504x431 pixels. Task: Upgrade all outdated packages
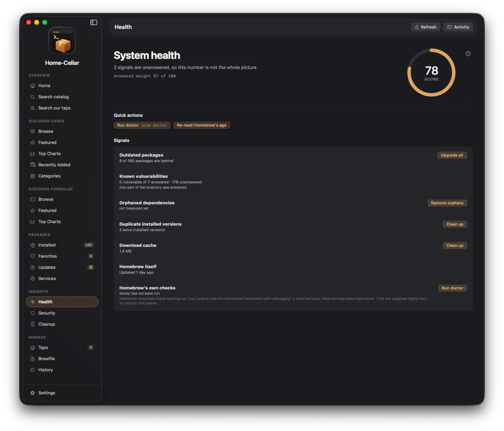coord(452,155)
